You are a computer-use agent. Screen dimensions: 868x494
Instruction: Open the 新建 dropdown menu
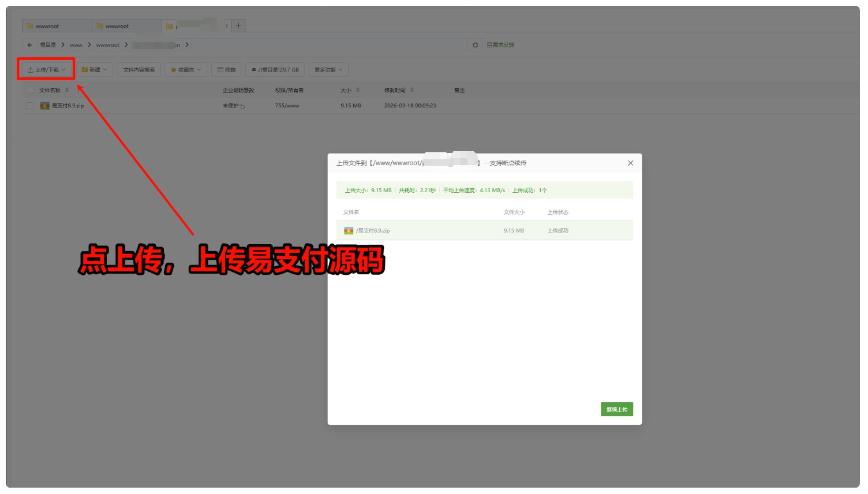coord(106,69)
